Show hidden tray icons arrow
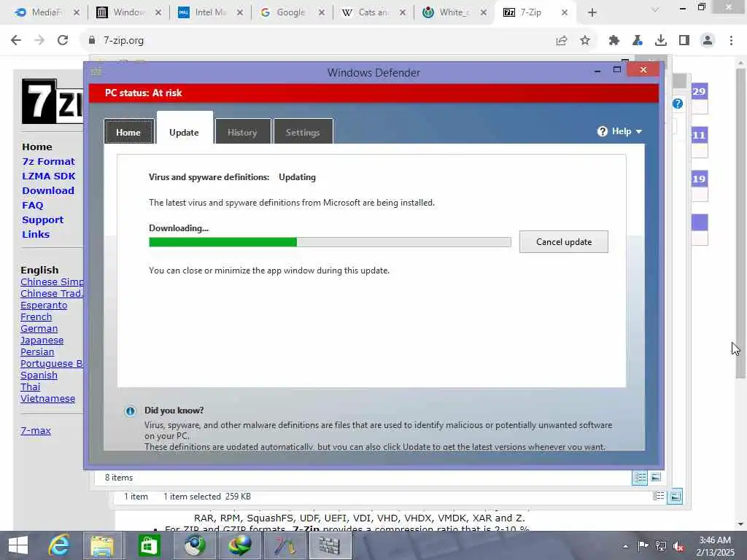This screenshot has height=560, width=747. [625, 546]
